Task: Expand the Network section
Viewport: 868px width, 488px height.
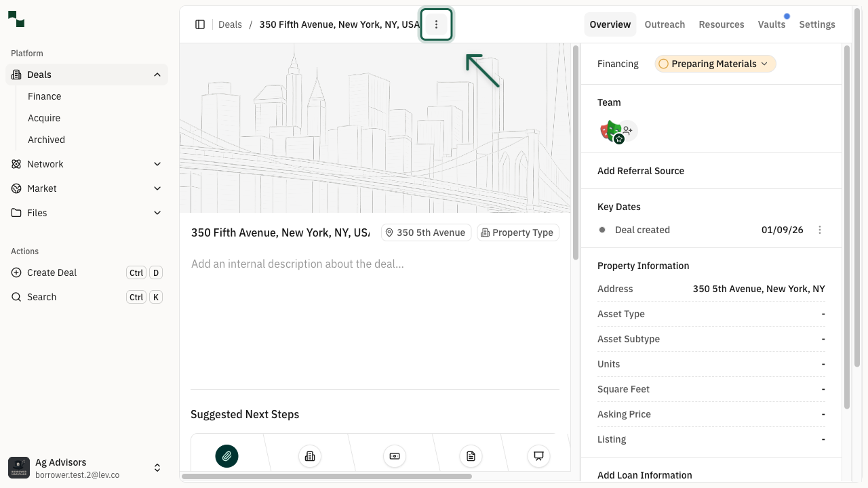Action: 157,164
